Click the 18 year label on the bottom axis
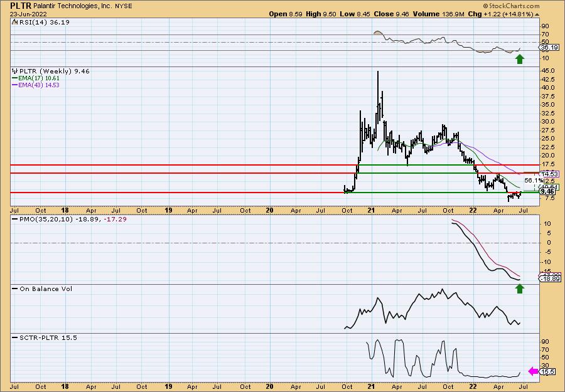This screenshot has height=392, width=565. 65,386
